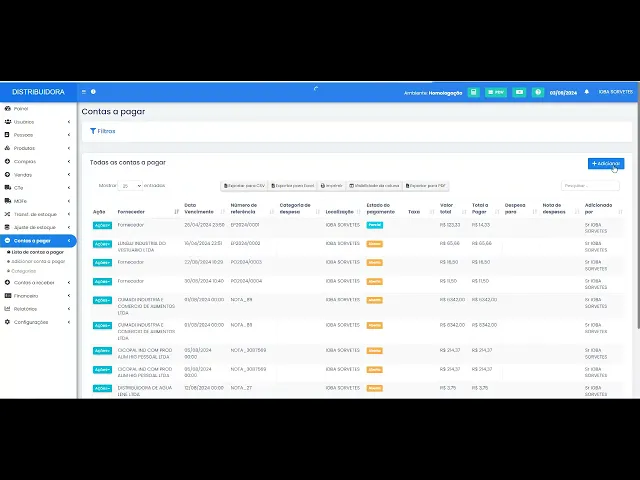Open Ações dropdown for PO2024/0003 row
Screen dimensions: 640x480
pos(102,263)
